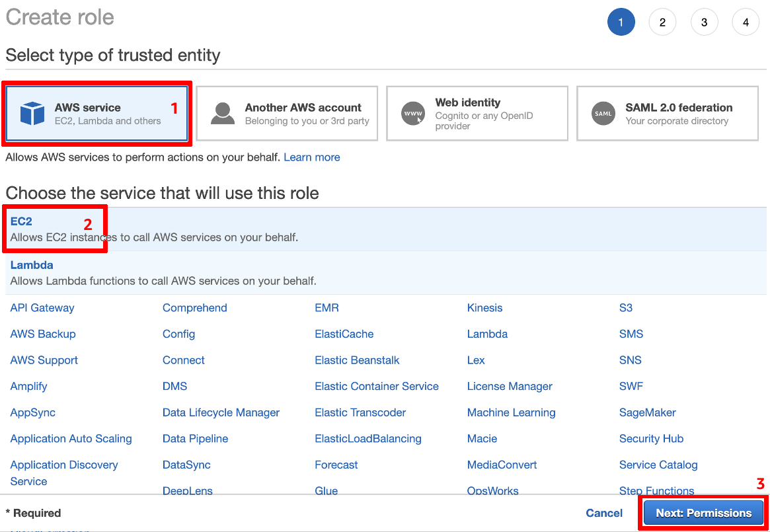The width and height of the screenshot is (770, 532).
Task: Select Comprehend service
Action: [x=194, y=308]
